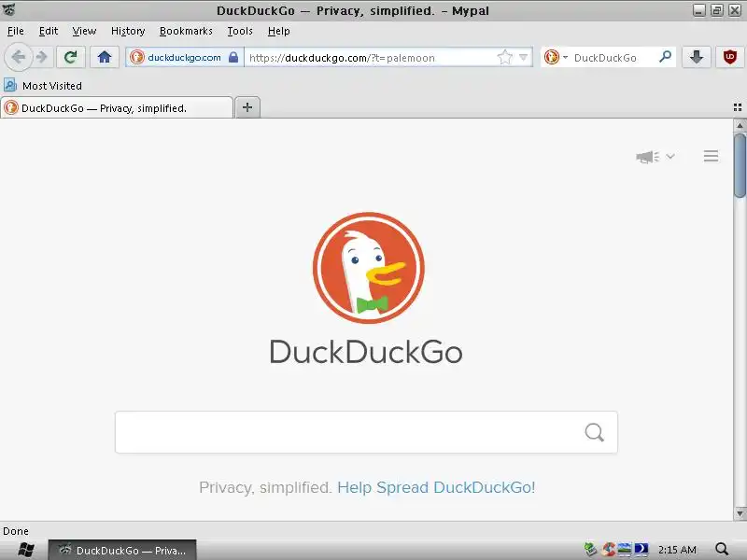Click the dark moon tray icon beside the clock
Viewport: 747px width, 560px height.
point(641,550)
